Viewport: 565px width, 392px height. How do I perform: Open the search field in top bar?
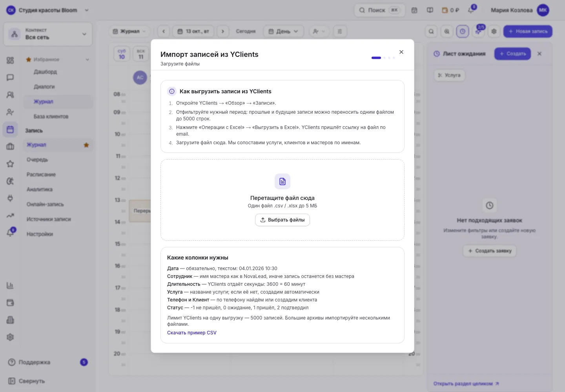click(x=379, y=10)
